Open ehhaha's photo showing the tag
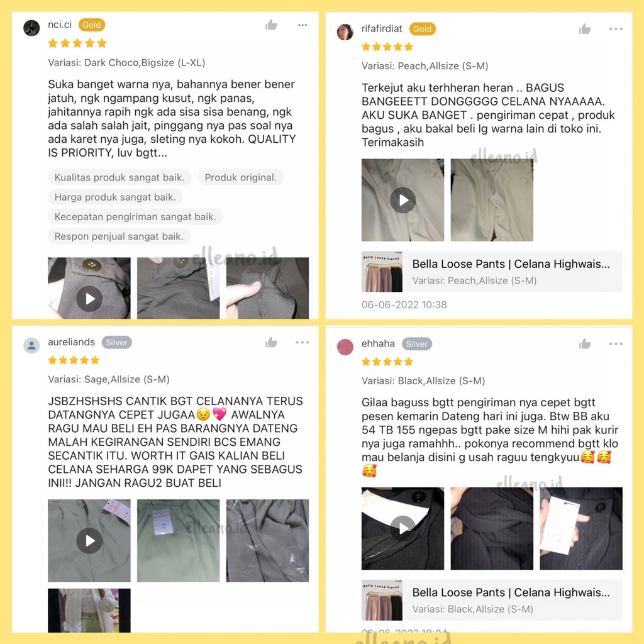644x644 pixels. coord(580,528)
